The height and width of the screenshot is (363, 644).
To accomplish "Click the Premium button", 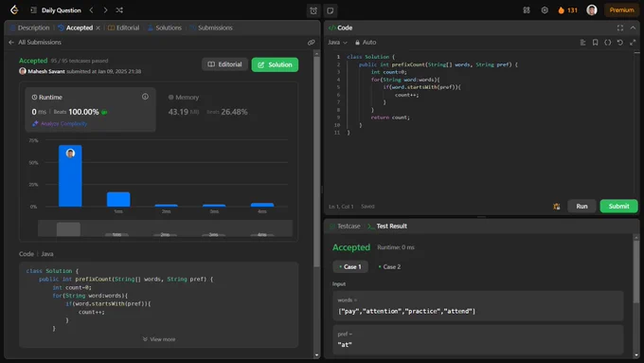I will pyautogui.click(x=621, y=10).
